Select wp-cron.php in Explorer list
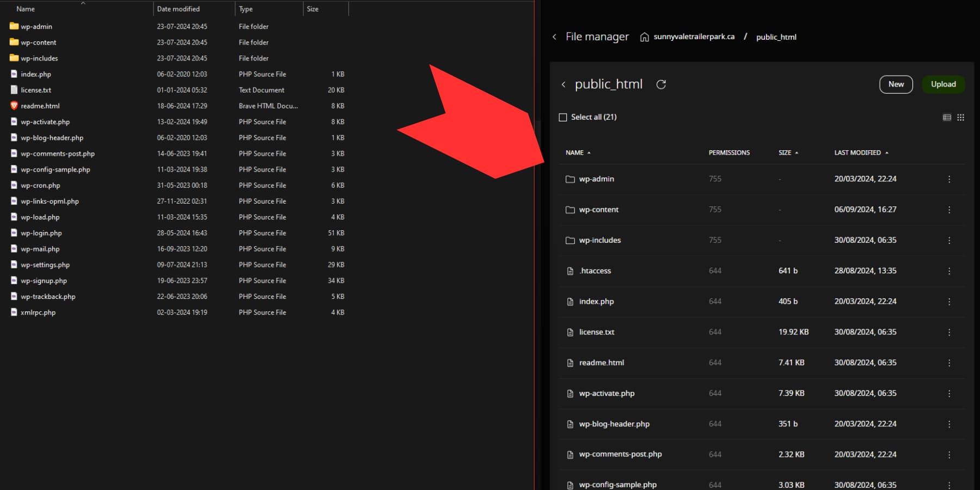 coord(40,185)
